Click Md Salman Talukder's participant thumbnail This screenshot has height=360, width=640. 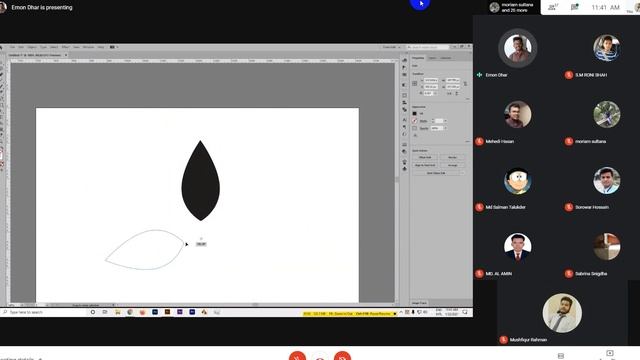point(518,180)
